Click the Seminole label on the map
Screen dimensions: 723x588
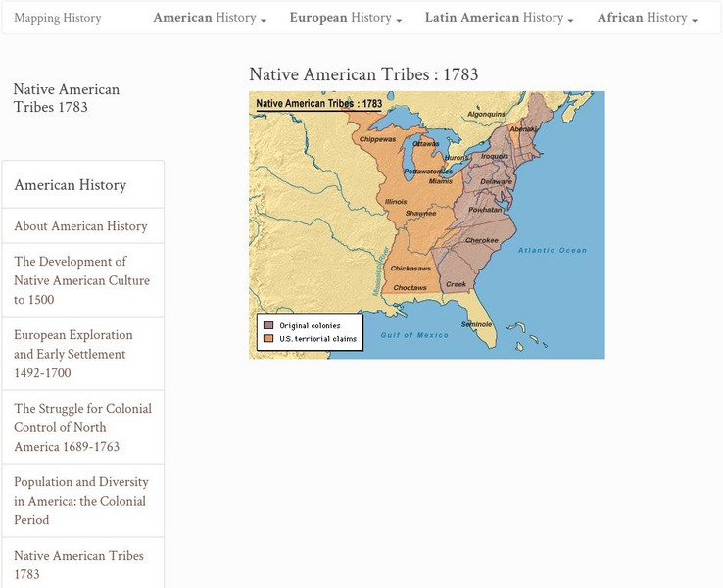coord(477,324)
